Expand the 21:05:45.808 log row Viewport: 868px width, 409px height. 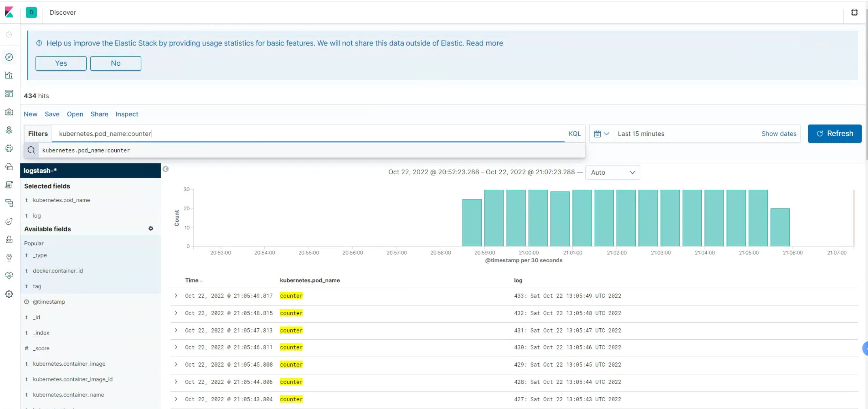pyautogui.click(x=176, y=364)
